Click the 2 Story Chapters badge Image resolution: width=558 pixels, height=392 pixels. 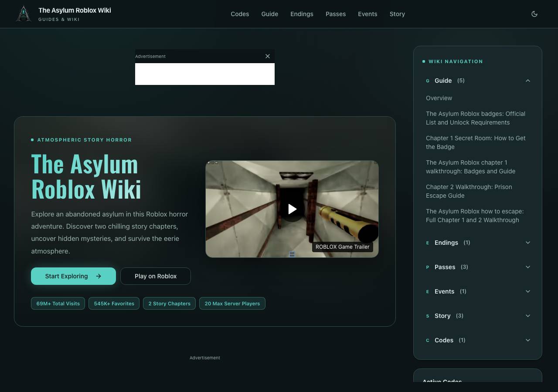pos(169,304)
